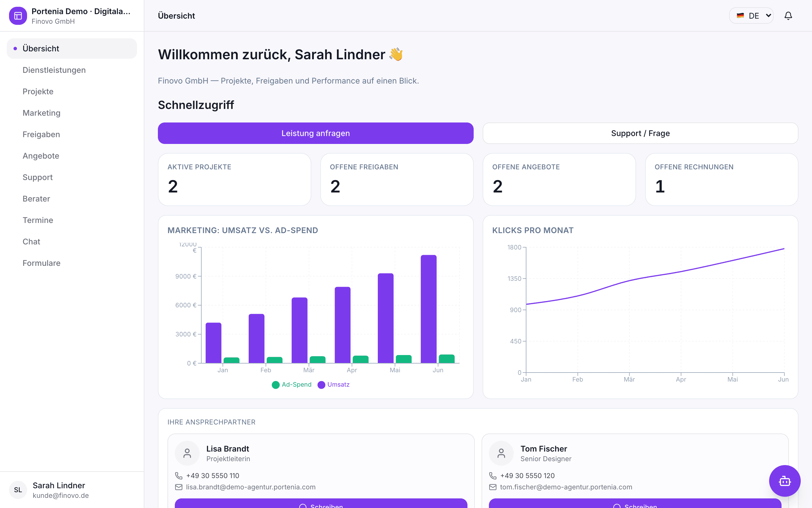Open Marketing in the sidebar
812x508 pixels.
click(x=72, y=113)
